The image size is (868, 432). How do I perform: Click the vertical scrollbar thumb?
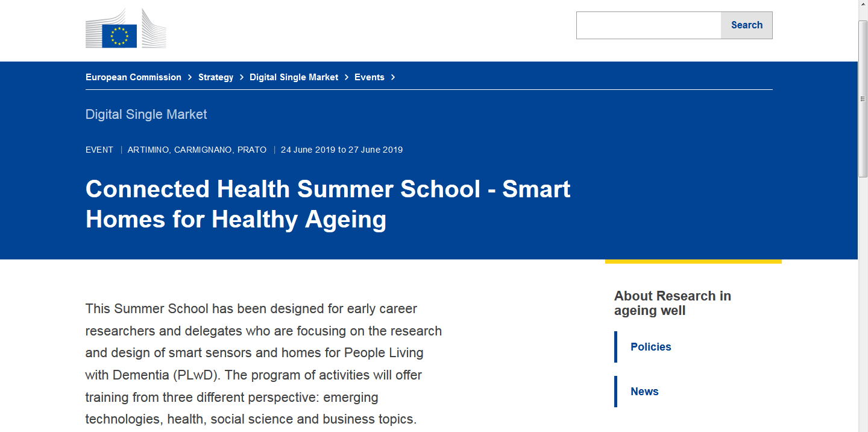coord(863,99)
